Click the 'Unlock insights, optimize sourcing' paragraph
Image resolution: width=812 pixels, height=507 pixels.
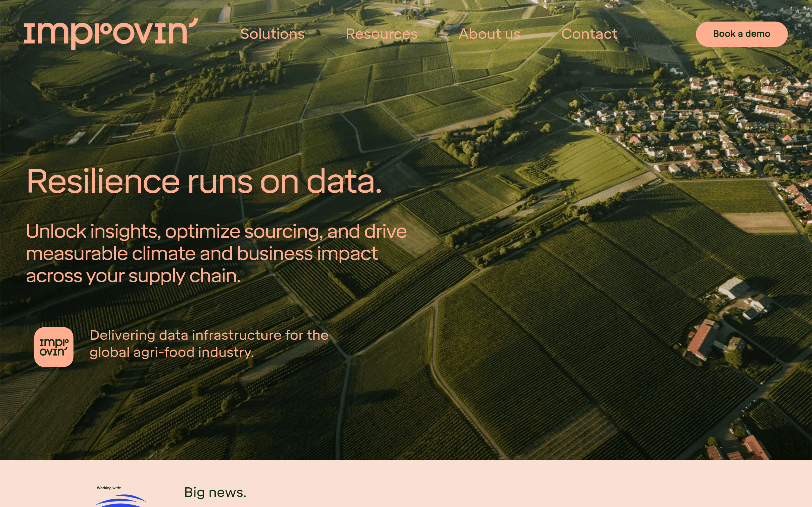click(216, 253)
